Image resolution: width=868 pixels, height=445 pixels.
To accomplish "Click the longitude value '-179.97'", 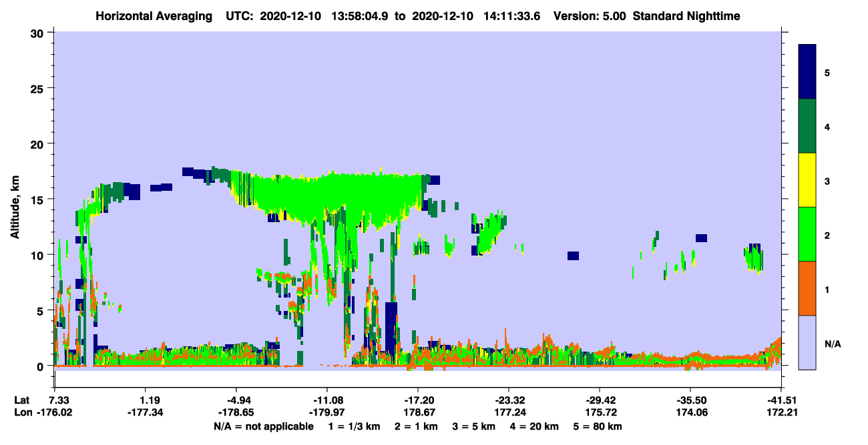I will click(x=327, y=412).
